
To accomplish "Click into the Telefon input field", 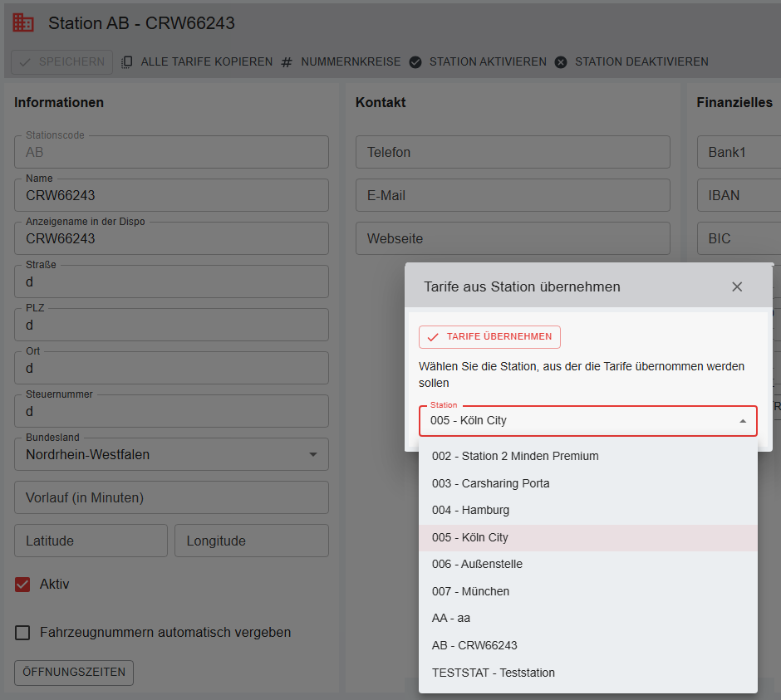I will (x=513, y=153).
